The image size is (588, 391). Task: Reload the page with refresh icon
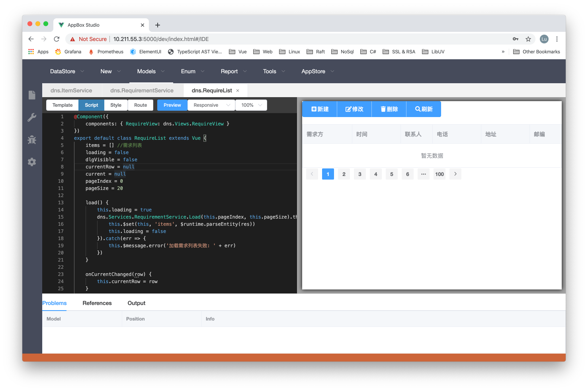tap(57, 39)
